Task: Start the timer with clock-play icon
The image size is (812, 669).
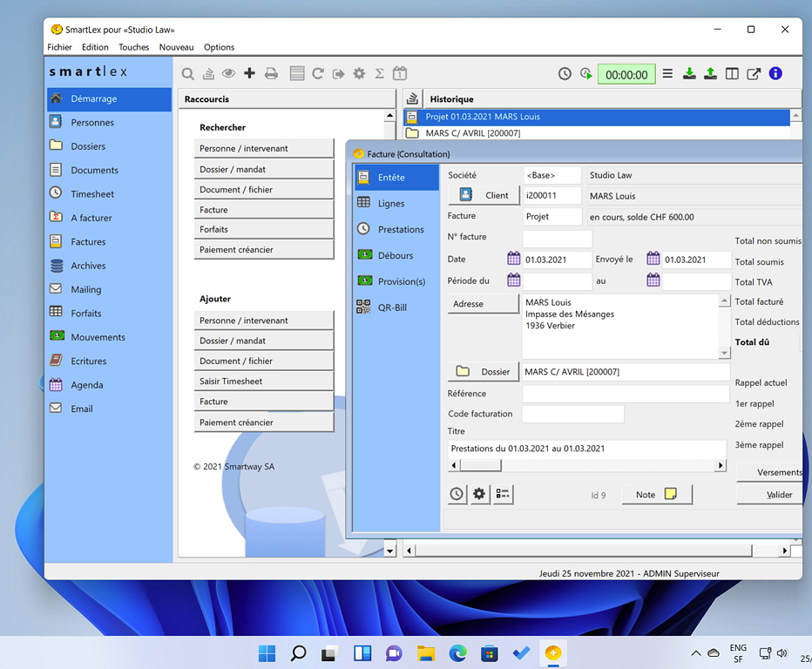Action: pyautogui.click(x=586, y=74)
